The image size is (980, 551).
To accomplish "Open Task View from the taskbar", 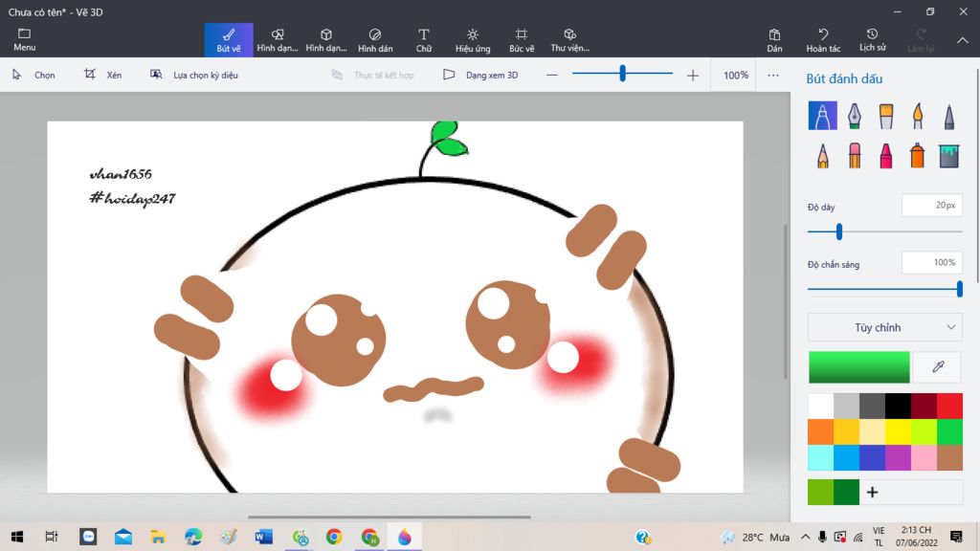I will [x=52, y=537].
